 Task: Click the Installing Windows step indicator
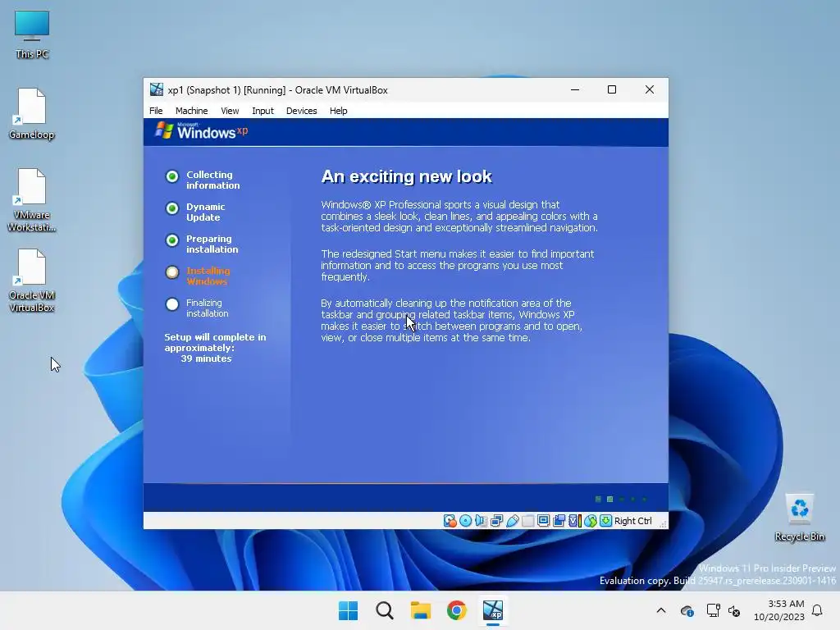172,272
